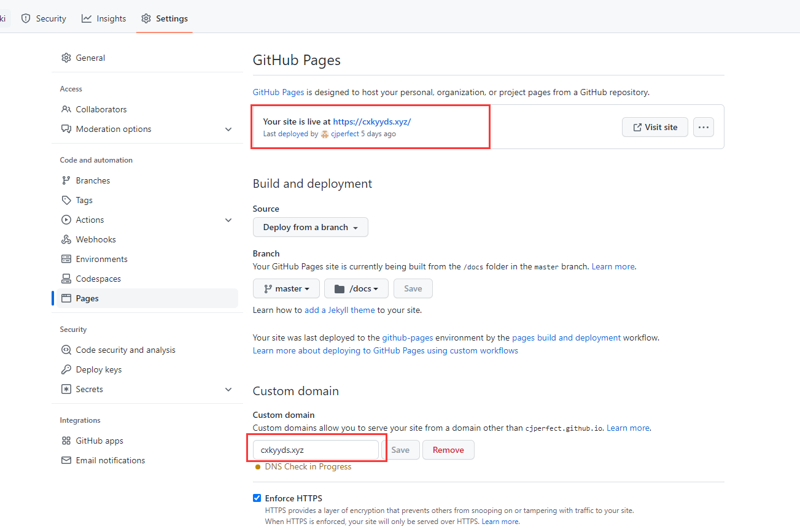Click the graph icon on Insights tab
This screenshot has height=532, width=800.
click(x=87, y=18)
